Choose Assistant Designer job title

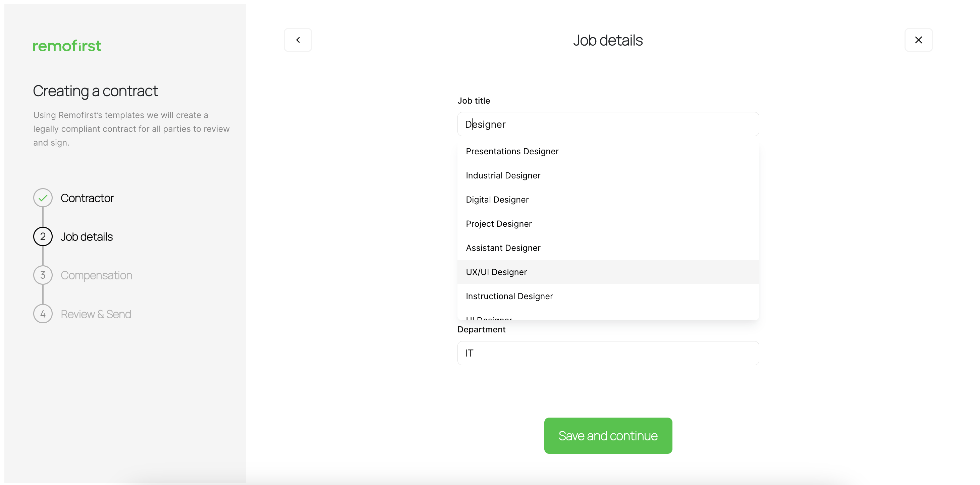(503, 248)
